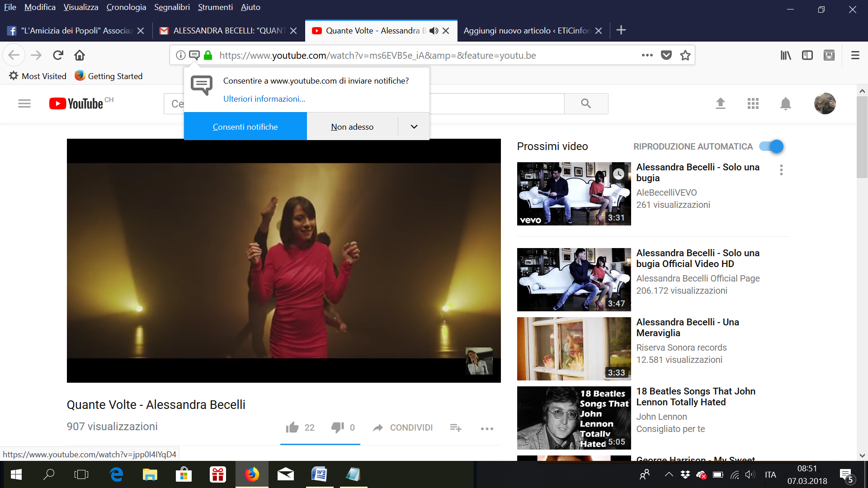The image size is (868, 488).
Task: Open the Strumenti menu
Action: (x=215, y=7)
